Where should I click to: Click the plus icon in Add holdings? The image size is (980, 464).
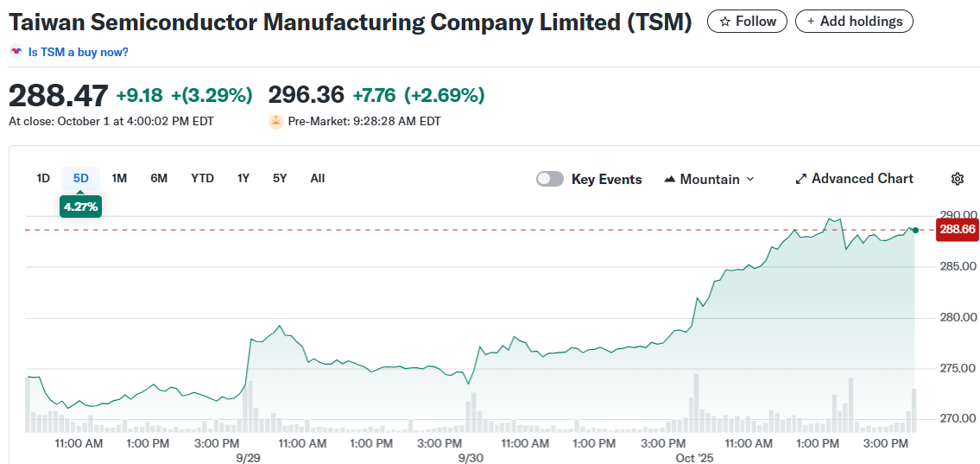(x=811, y=22)
